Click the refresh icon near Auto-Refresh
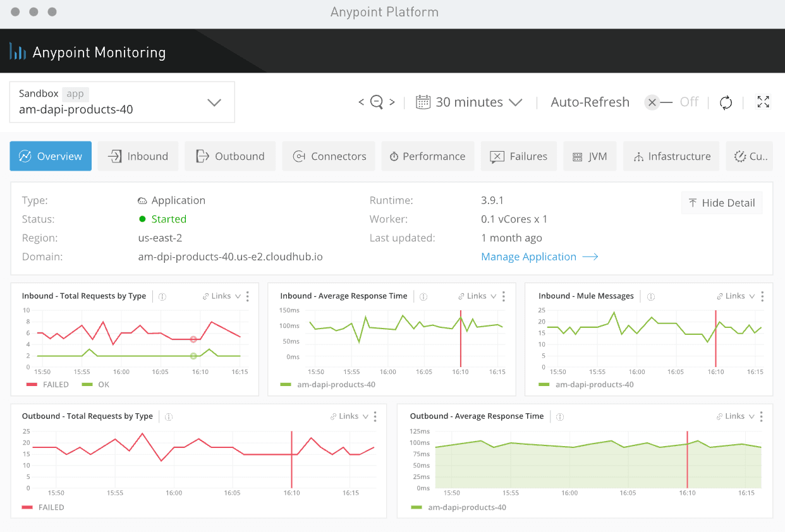The image size is (785, 532). [726, 102]
